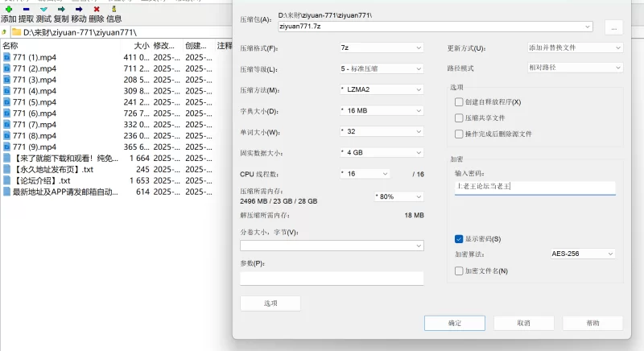Sort file list by 名称 column header

[x=10, y=46]
